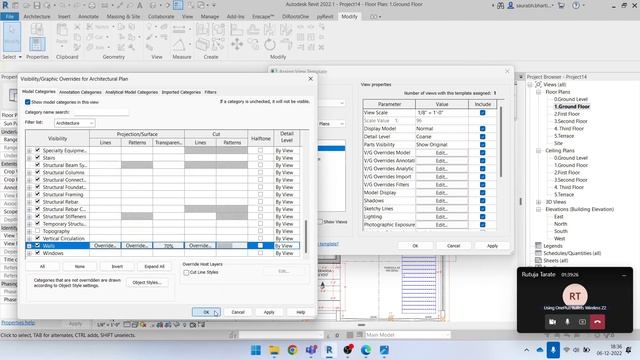The width and height of the screenshot is (640, 360).
Task: Click the Category name search field
Action: tap(100, 112)
